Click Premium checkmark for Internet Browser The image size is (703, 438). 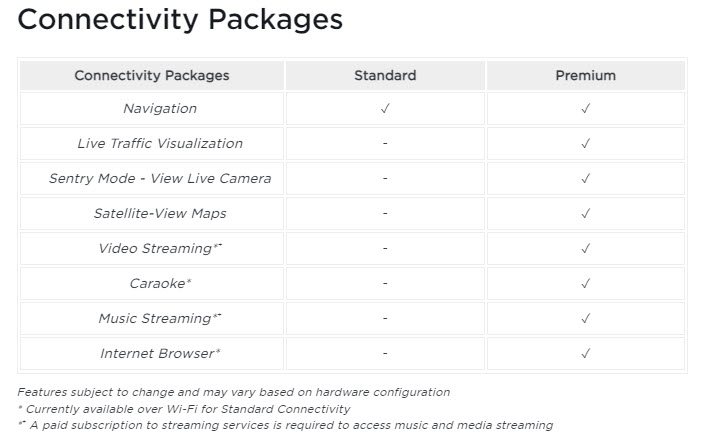click(586, 354)
